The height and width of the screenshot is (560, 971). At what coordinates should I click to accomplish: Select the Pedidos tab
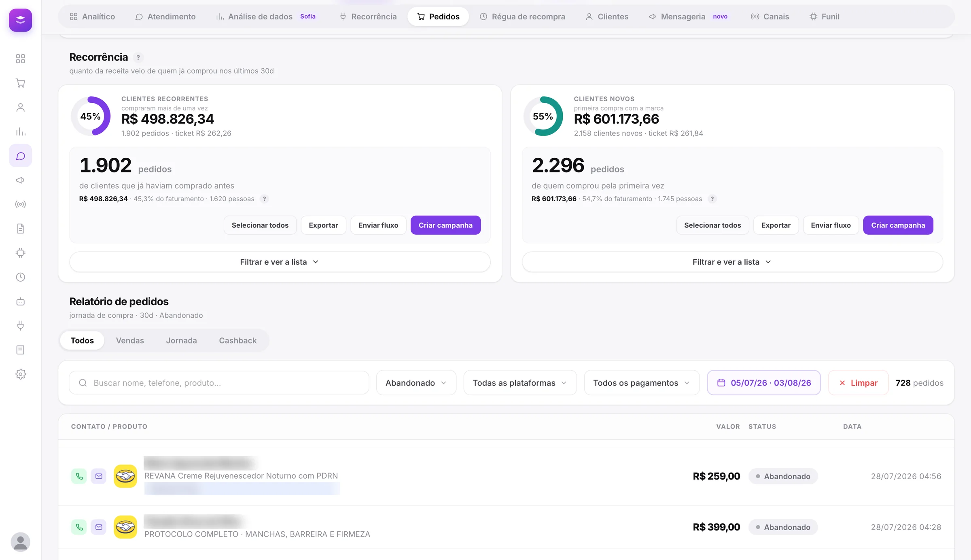tap(438, 17)
